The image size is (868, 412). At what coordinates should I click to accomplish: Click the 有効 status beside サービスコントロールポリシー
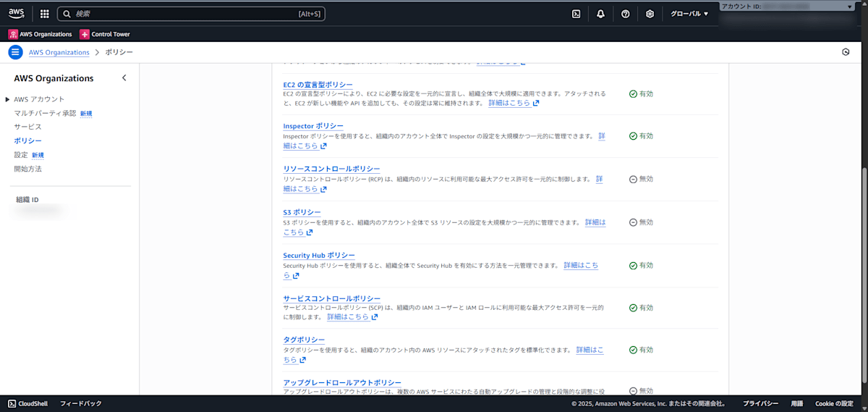tap(641, 308)
